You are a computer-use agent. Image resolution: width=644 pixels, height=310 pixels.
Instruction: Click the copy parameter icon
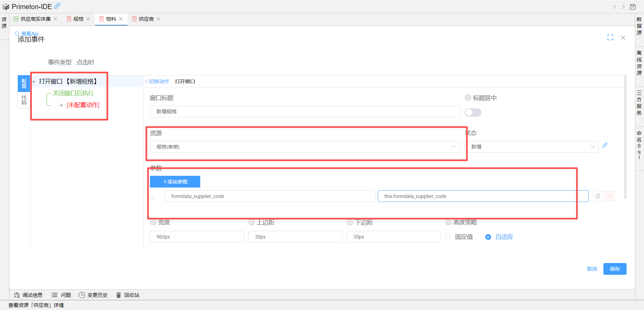point(597,196)
